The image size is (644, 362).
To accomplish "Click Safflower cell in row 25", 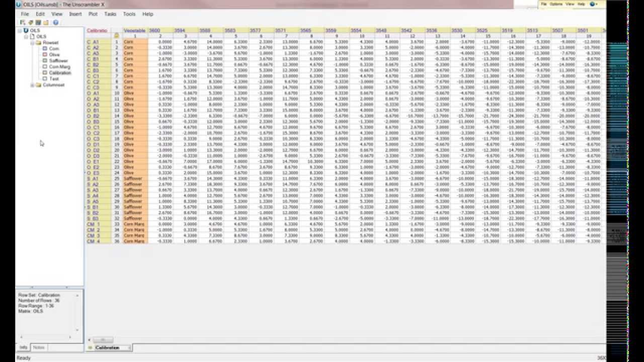I will point(135,178).
